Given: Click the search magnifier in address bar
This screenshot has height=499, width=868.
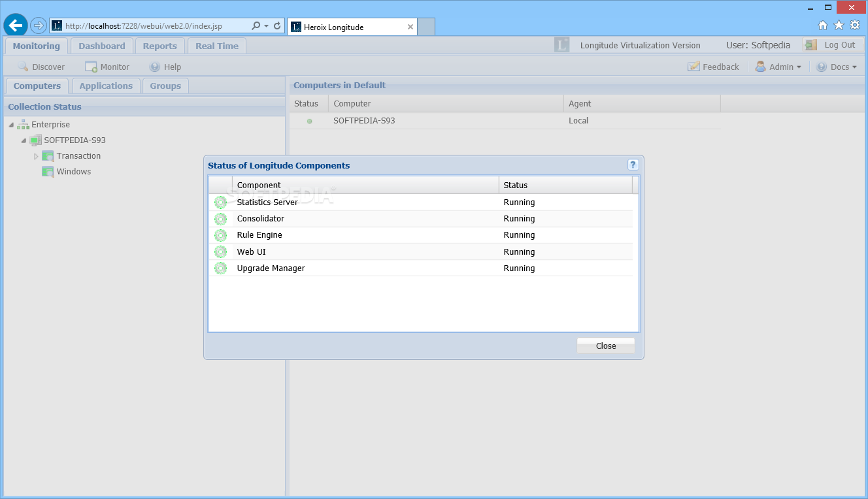Looking at the screenshot, I should click(256, 26).
